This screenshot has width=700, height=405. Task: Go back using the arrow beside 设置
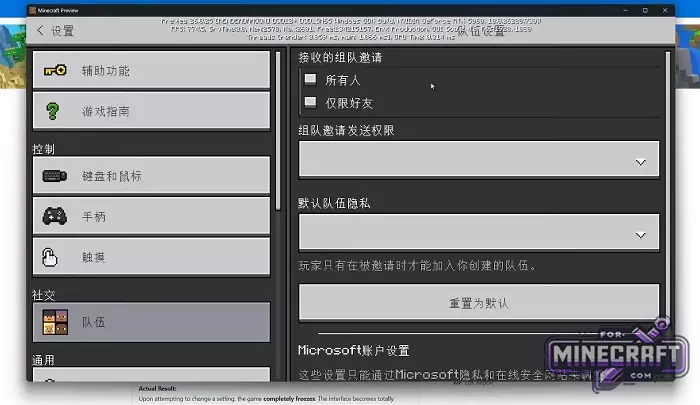40,31
